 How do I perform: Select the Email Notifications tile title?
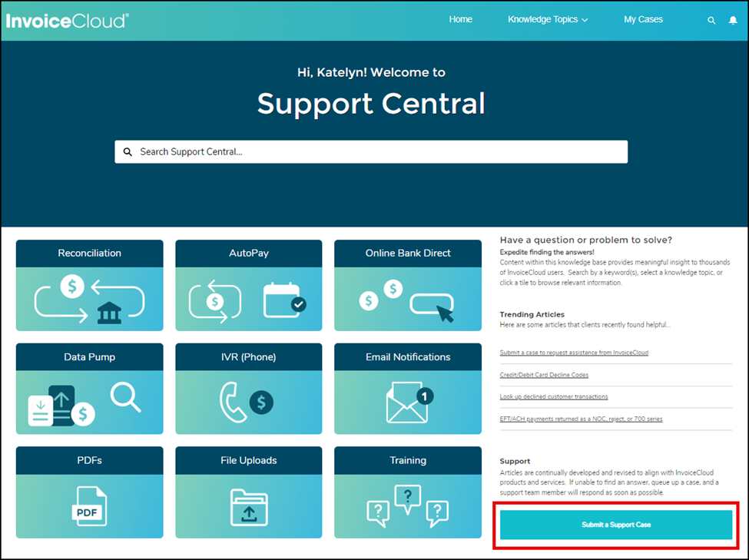tap(408, 357)
